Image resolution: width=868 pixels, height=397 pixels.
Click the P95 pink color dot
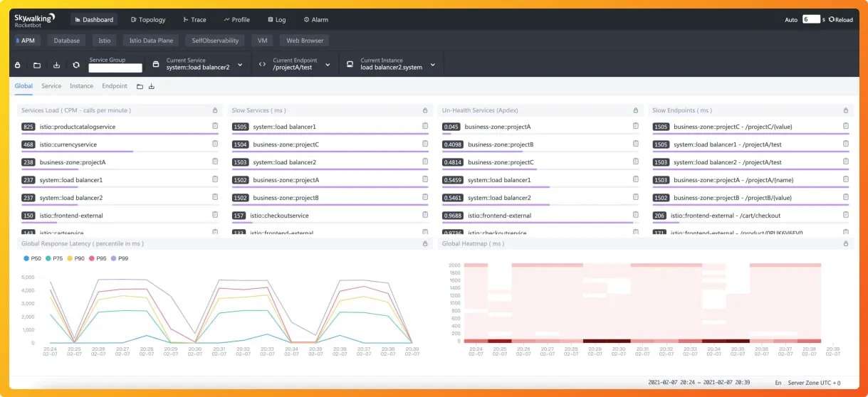coord(91,258)
